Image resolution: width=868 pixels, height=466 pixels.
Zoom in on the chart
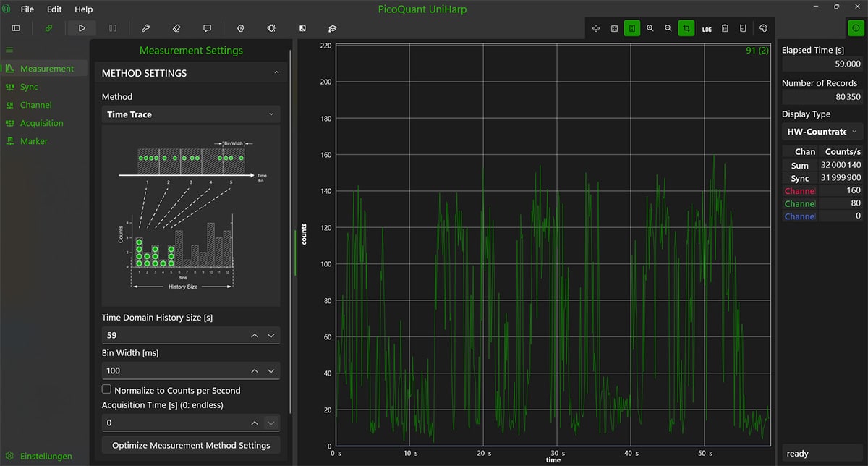[x=650, y=28]
